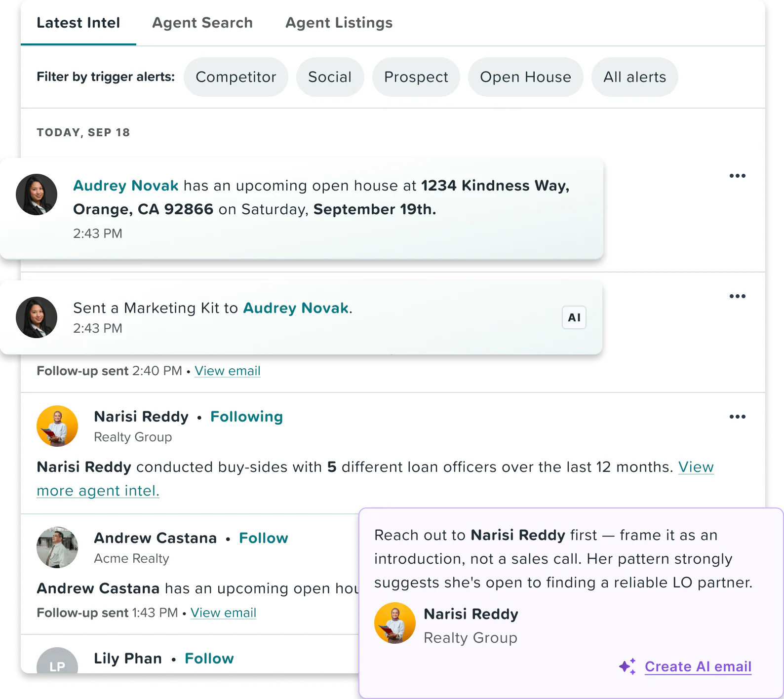View email for 1:43 PM follow-up
784x699 pixels.
pyautogui.click(x=224, y=613)
